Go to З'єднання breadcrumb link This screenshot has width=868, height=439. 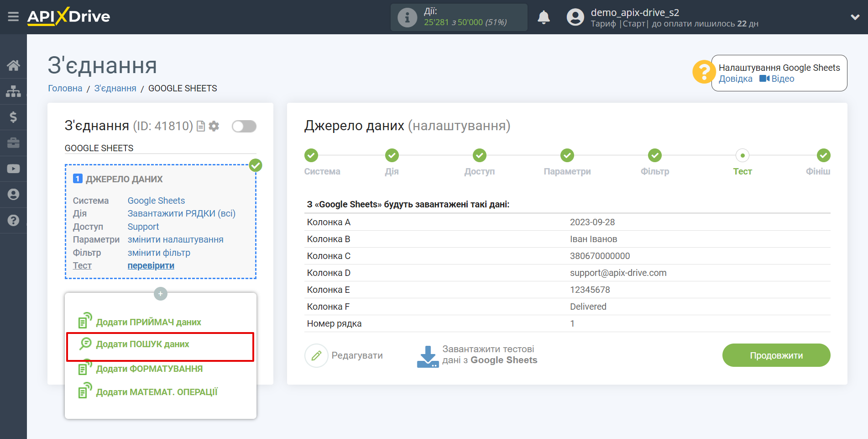click(x=115, y=88)
